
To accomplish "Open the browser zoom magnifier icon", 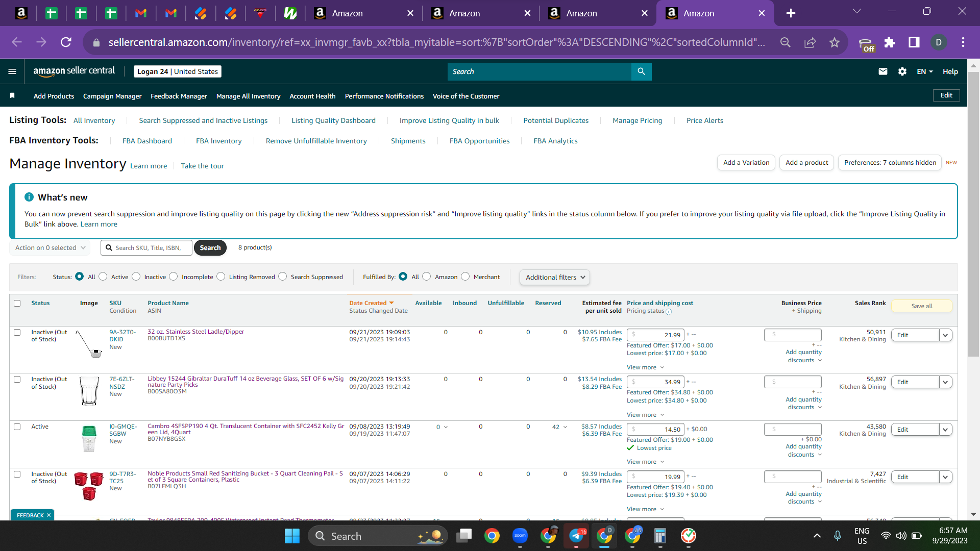I will coord(786,42).
